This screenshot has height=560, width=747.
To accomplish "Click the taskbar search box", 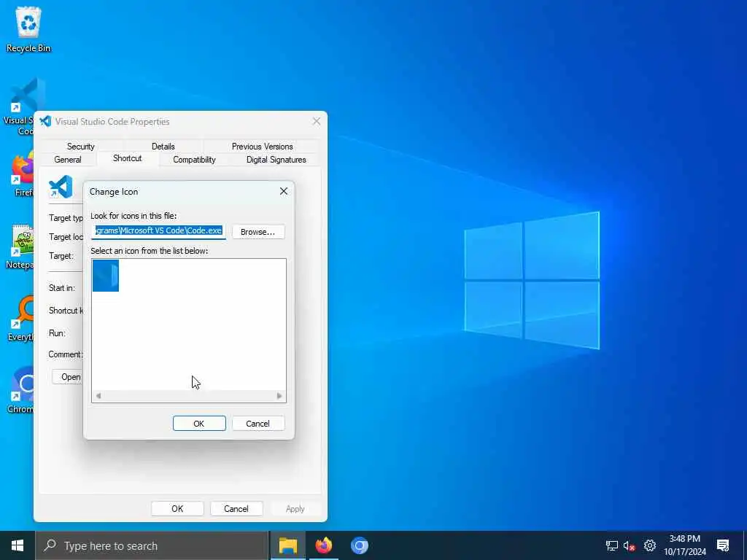I will 152,545.
